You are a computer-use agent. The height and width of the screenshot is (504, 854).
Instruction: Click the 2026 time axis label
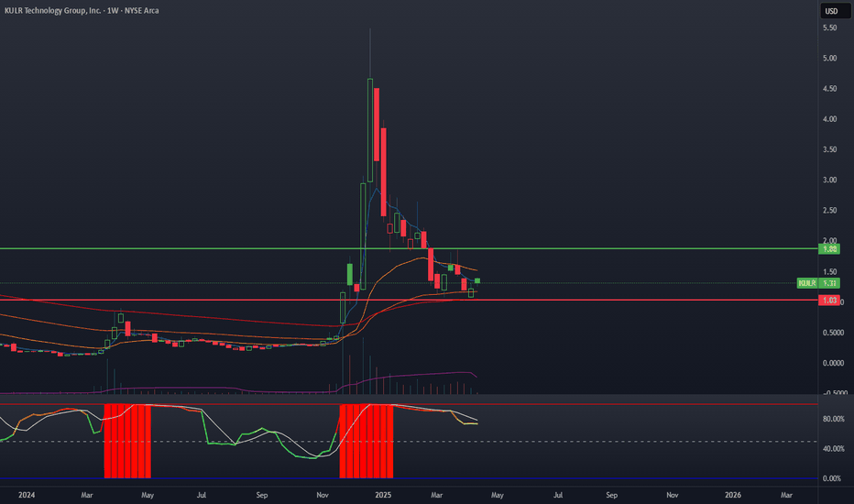732,495
